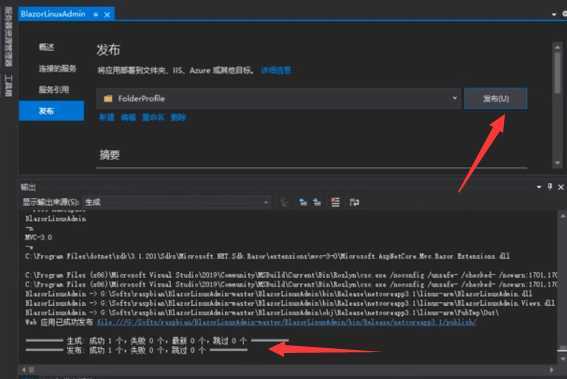
Task: Click the find message in code icon
Action: pos(284,202)
